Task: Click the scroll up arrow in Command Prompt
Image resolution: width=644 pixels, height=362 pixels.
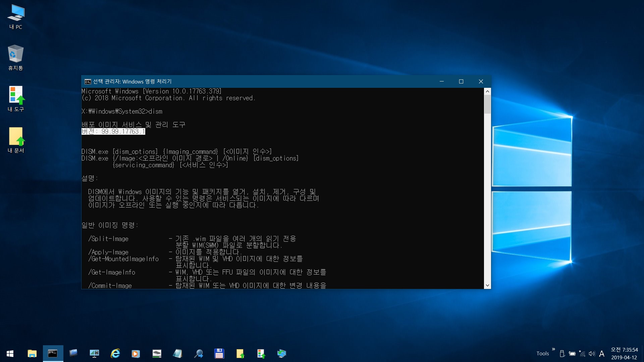Action: click(487, 91)
